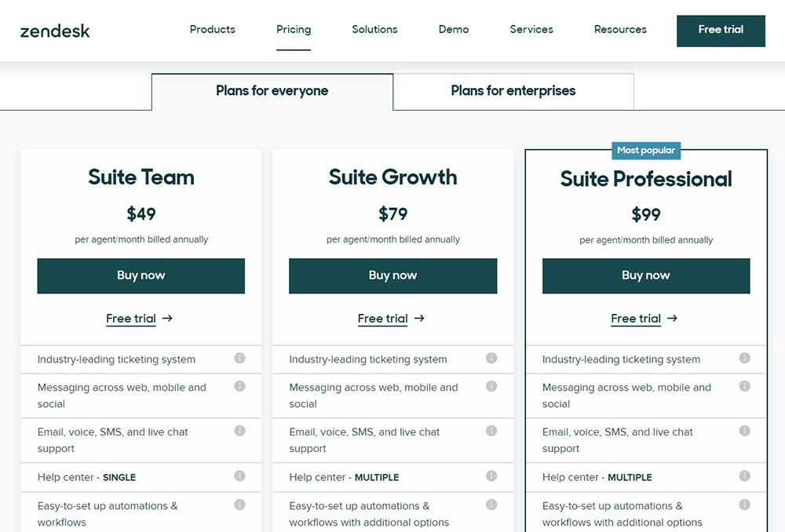The image size is (785, 532).
Task: Click the Zendesk logo
Action: pos(55,31)
